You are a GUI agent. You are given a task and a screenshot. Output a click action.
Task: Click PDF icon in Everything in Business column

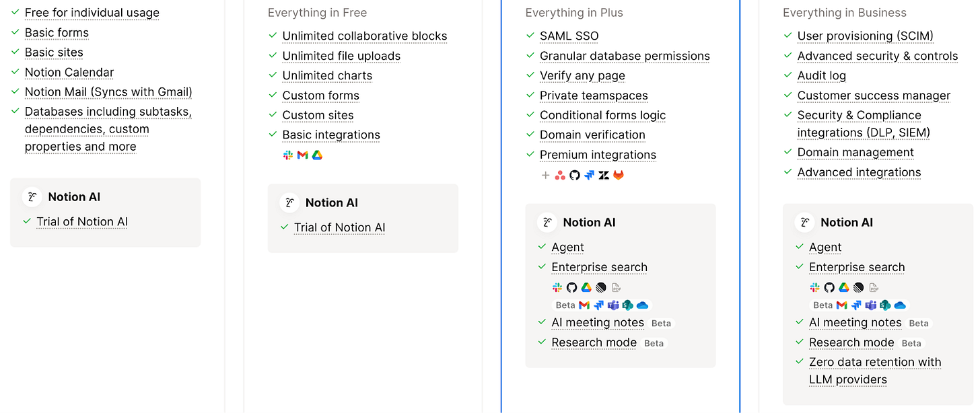874,287
